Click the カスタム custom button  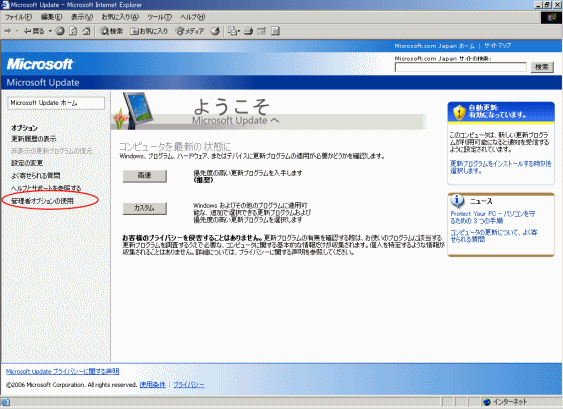pyautogui.click(x=144, y=208)
